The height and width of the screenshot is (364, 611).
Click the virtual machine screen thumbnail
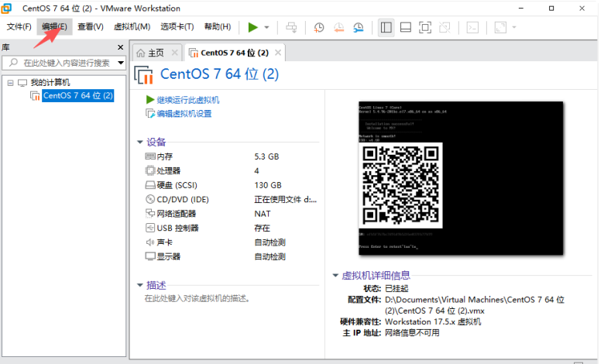461,178
